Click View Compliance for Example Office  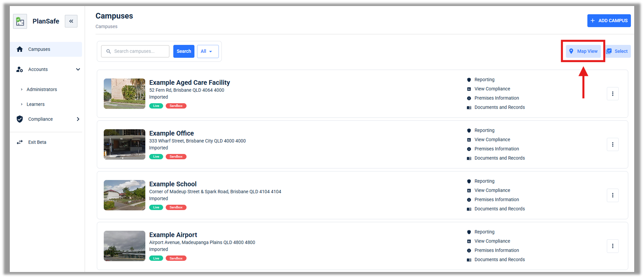[x=492, y=139]
